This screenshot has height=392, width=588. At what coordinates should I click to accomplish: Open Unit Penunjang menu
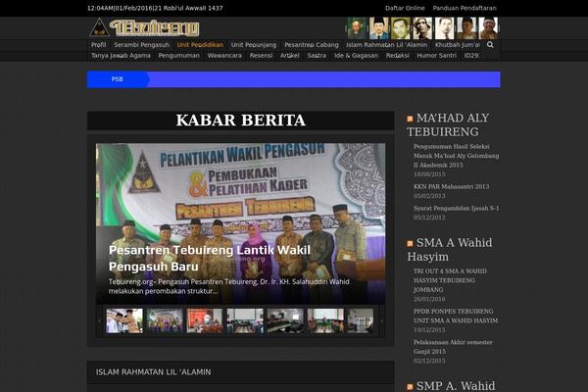pos(254,45)
